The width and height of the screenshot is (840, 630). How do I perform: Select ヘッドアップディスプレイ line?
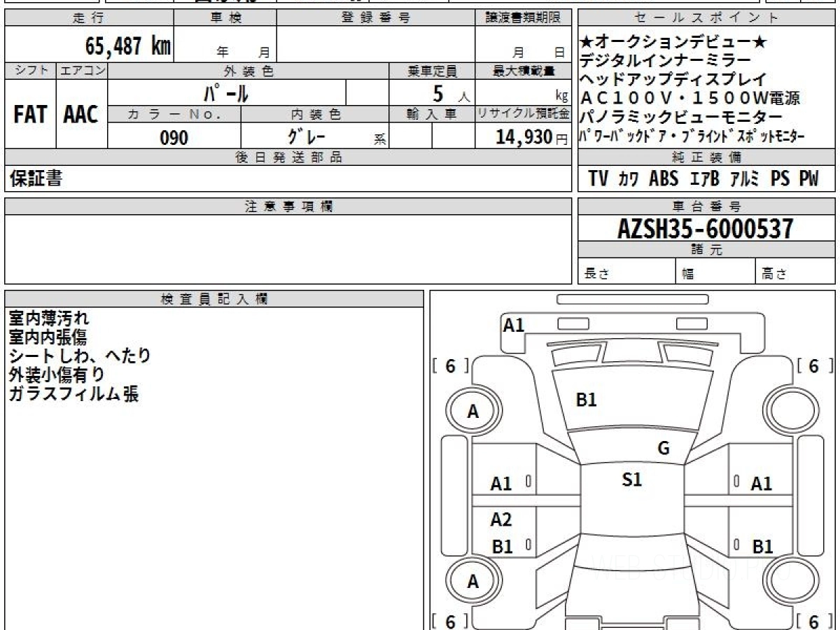pos(673,80)
